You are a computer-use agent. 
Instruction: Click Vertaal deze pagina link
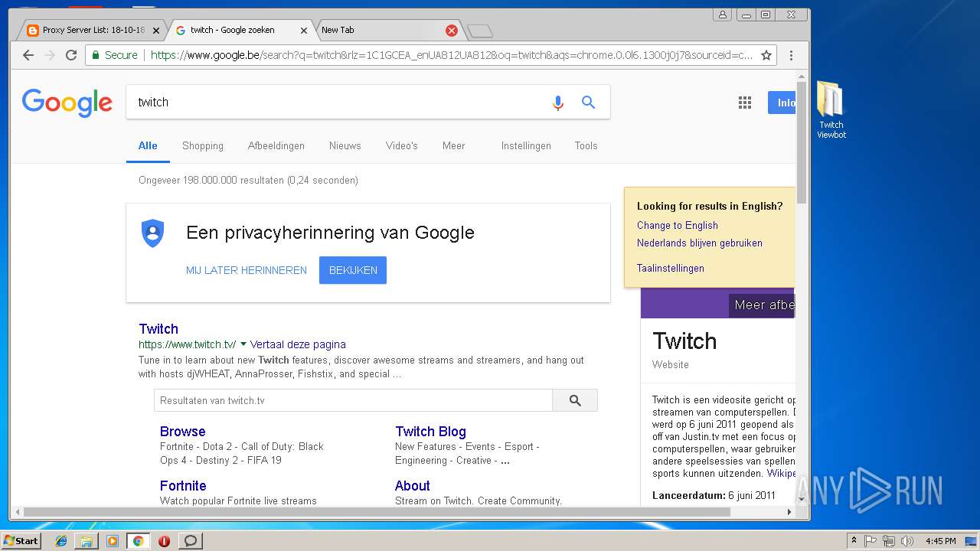coord(298,344)
